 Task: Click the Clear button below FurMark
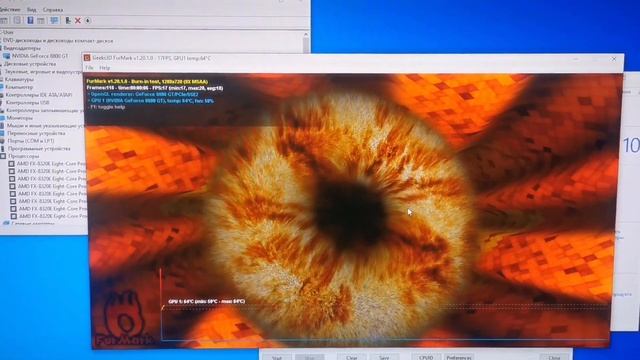click(351, 358)
